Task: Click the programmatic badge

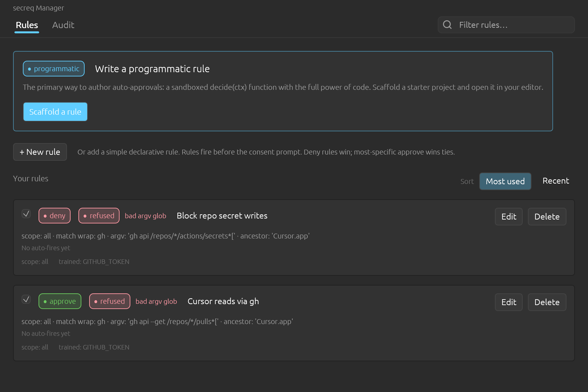Action: (x=54, y=69)
